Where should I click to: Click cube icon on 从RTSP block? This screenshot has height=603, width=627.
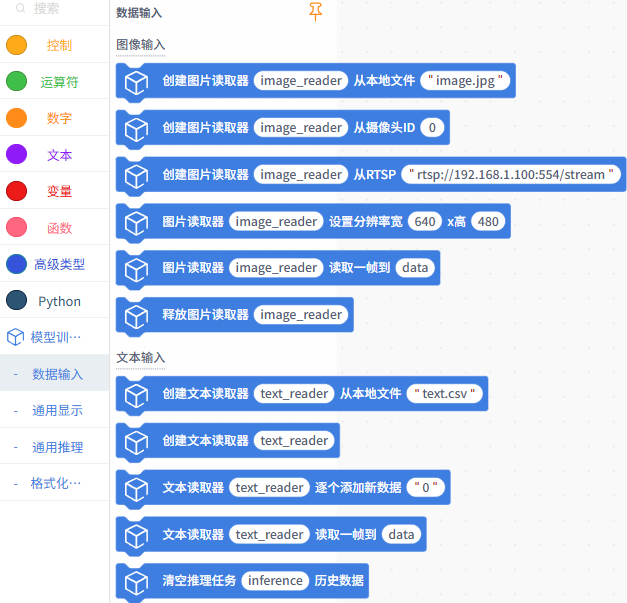(135, 175)
